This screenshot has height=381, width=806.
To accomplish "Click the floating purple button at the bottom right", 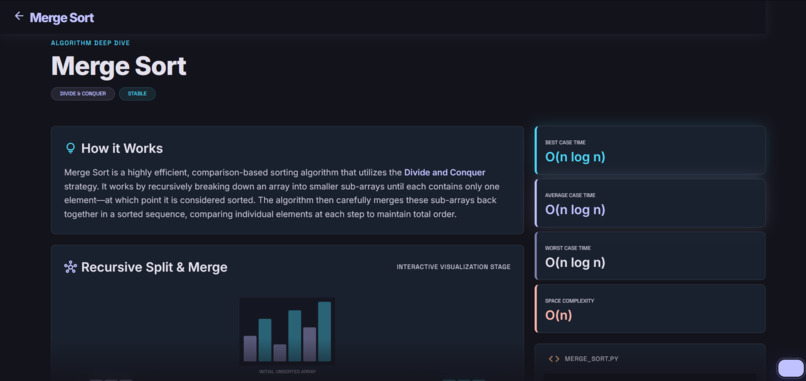I will 790,368.
